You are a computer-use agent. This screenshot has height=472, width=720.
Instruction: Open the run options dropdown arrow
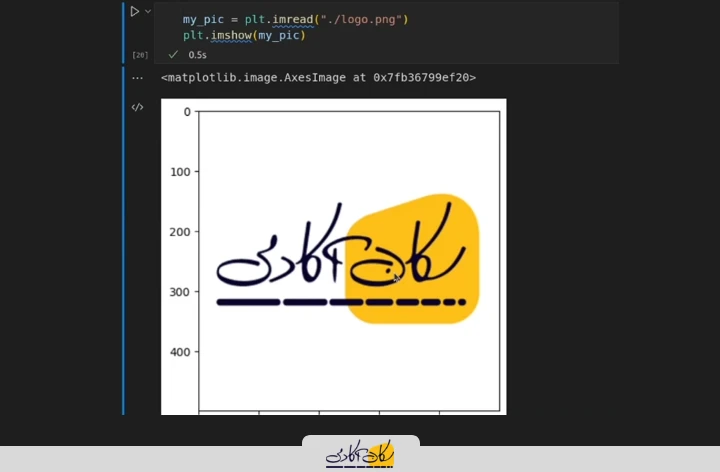click(x=148, y=12)
